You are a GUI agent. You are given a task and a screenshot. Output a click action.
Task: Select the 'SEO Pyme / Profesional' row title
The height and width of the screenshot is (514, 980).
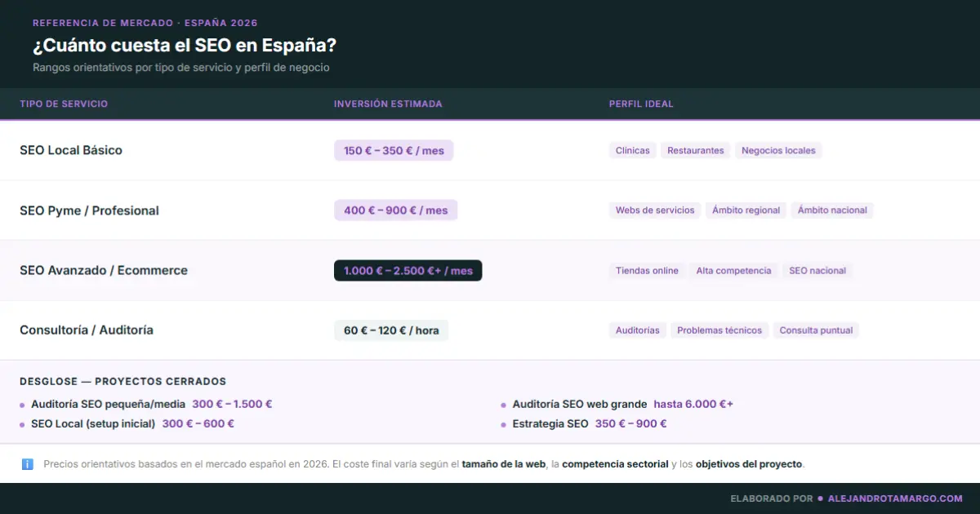tap(89, 210)
